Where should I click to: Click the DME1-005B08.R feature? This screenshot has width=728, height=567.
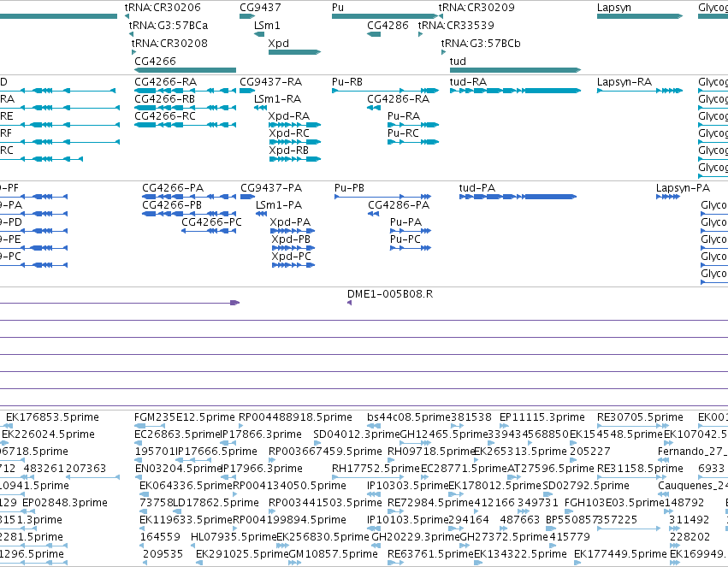[350, 303]
